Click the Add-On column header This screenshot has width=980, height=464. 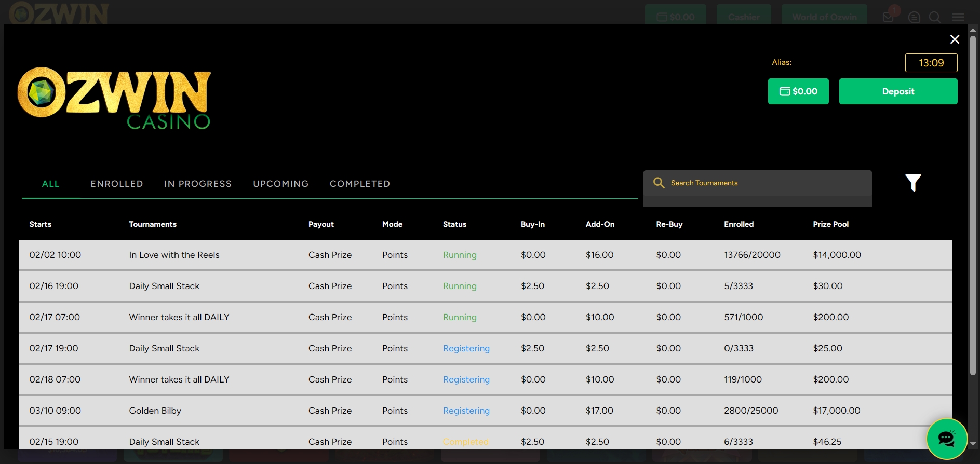click(x=600, y=224)
